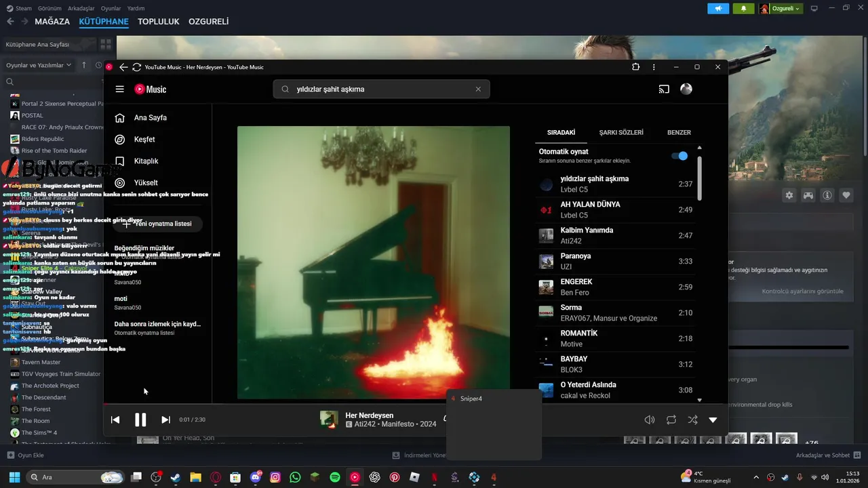Click Oyun Ekle in Steam
This screenshot has height=488, width=868.
coord(25,455)
